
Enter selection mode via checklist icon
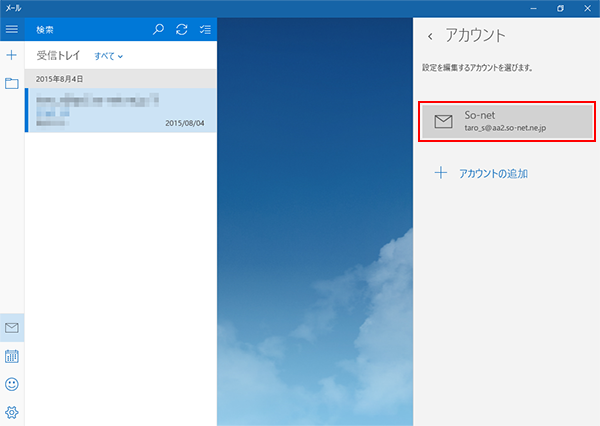click(x=204, y=30)
